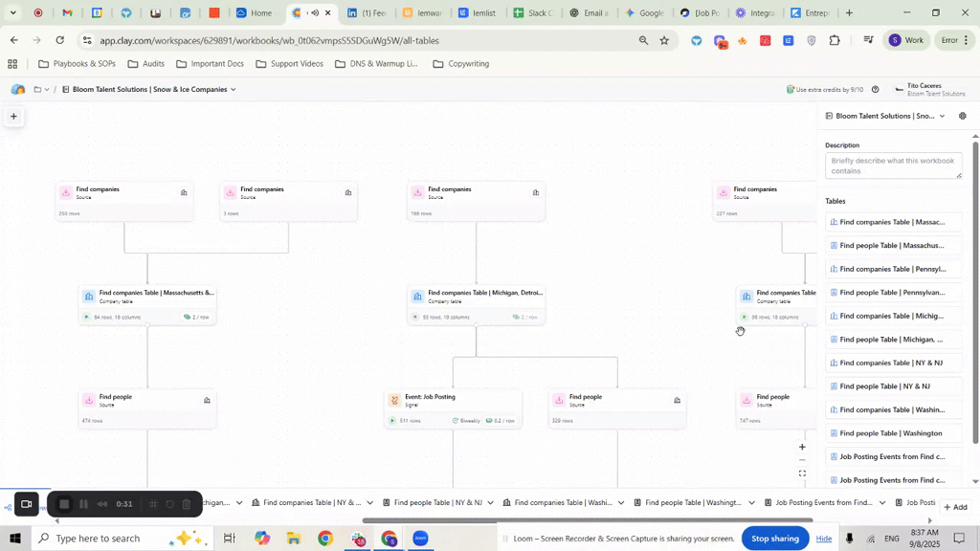
Task: Click the plus add button on canvas
Action: (14, 117)
